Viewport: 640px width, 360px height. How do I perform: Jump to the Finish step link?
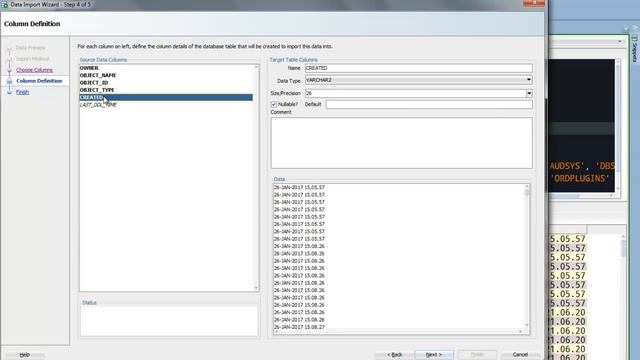(x=22, y=92)
